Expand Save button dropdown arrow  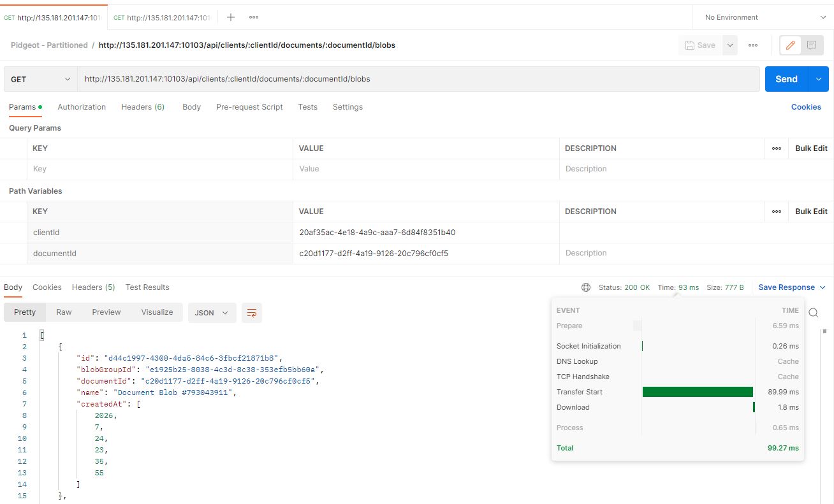[x=730, y=45]
